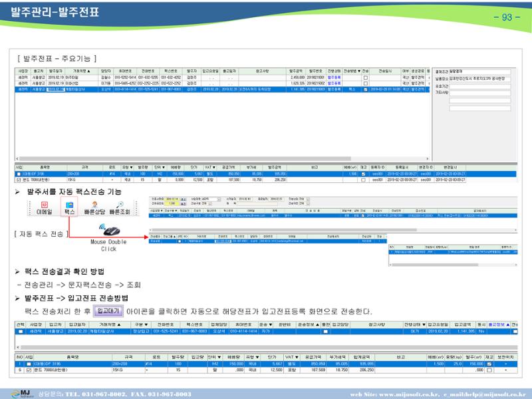Image resolution: width=532 pixels, height=399 pixels.
Task: Sort by the 거래처명 ▲ column in the order list
Action: pos(82,71)
